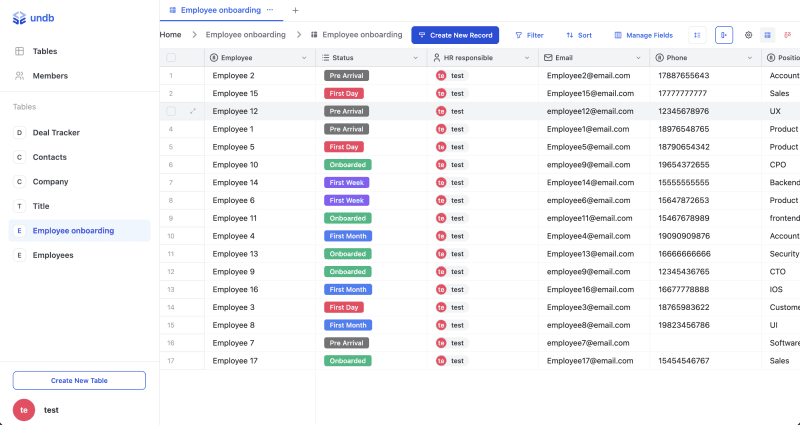Open the view settings gear icon
This screenshot has height=425, width=800.
[748, 35]
